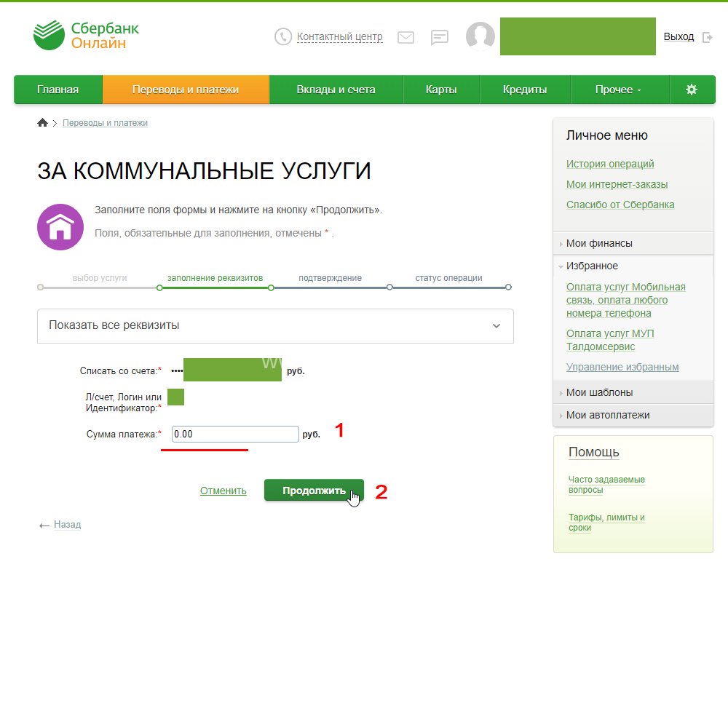Screen dimensions: 728x706
Task: Click the Sberbank Online logo
Action: (86, 36)
